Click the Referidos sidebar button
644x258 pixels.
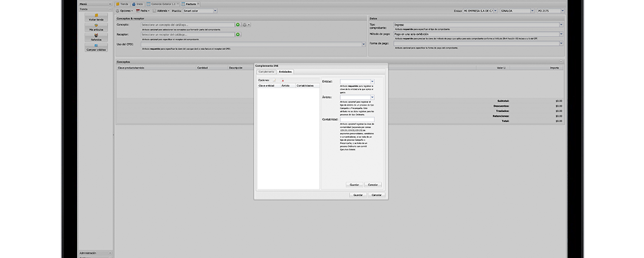(x=96, y=38)
